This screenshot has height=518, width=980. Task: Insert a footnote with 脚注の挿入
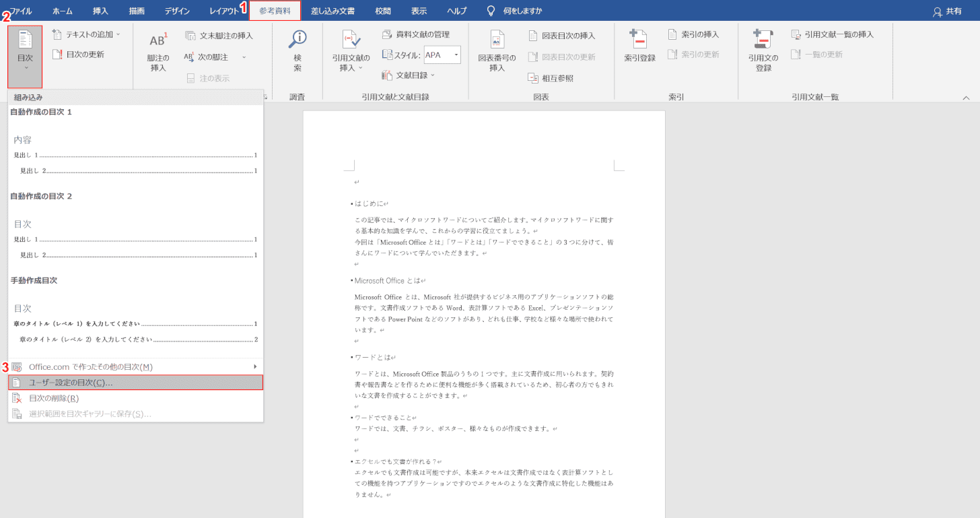click(158, 53)
